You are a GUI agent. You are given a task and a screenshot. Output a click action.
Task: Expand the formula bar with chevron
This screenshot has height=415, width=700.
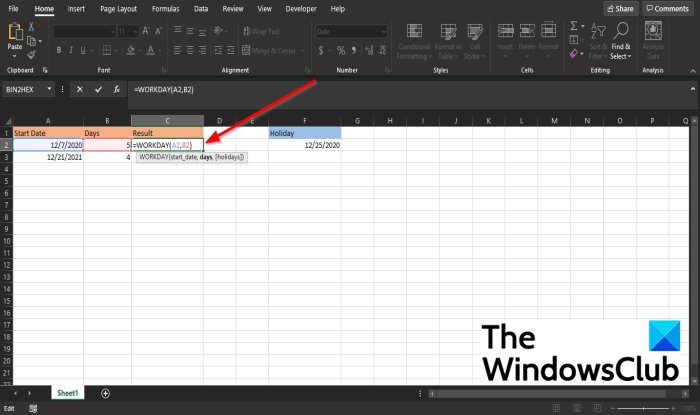pyautogui.click(x=693, y=89)
